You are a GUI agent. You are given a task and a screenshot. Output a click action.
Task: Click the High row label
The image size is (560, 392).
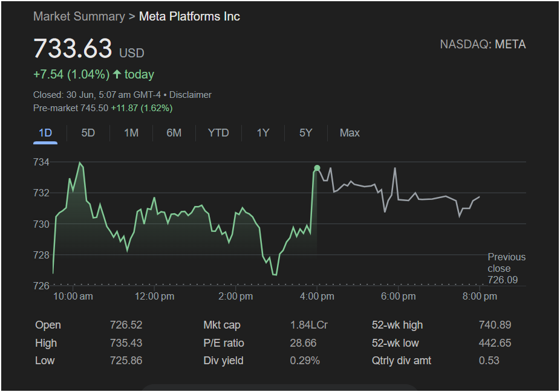(x=46, y=343)
